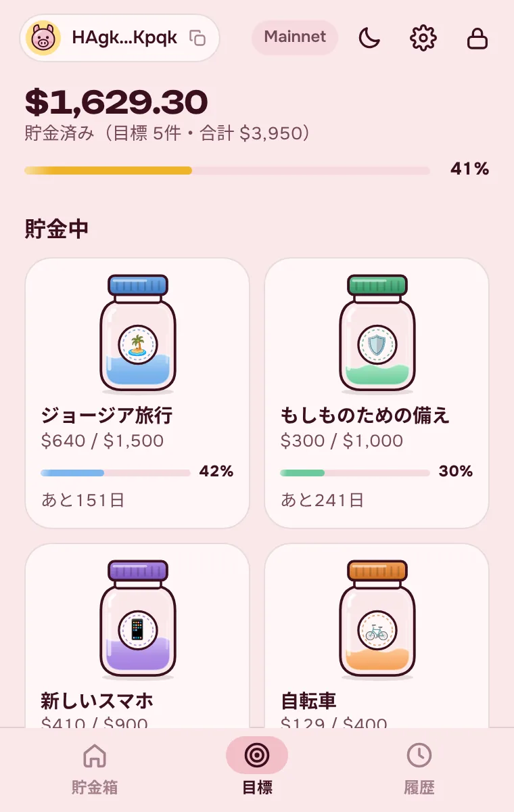Copy the HAgk...Kpqk wallet address
514x812 pixels.
[197, 38]
